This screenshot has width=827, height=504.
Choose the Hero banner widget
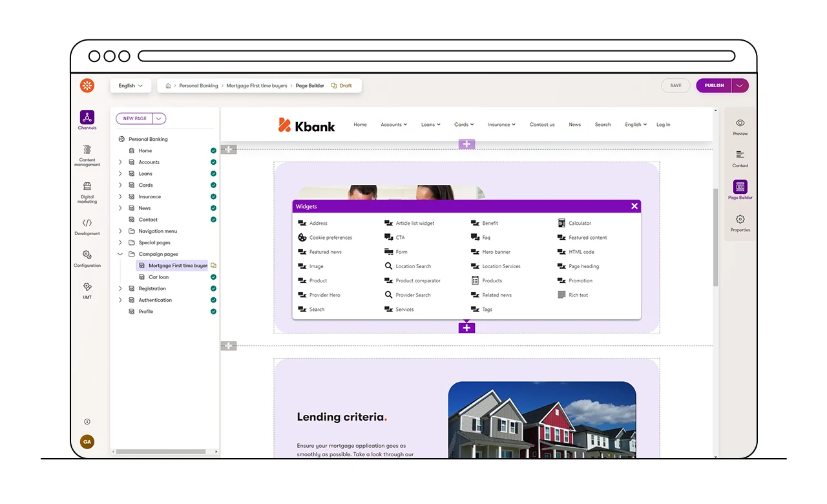pyautogui.click(x=496, y=252)
